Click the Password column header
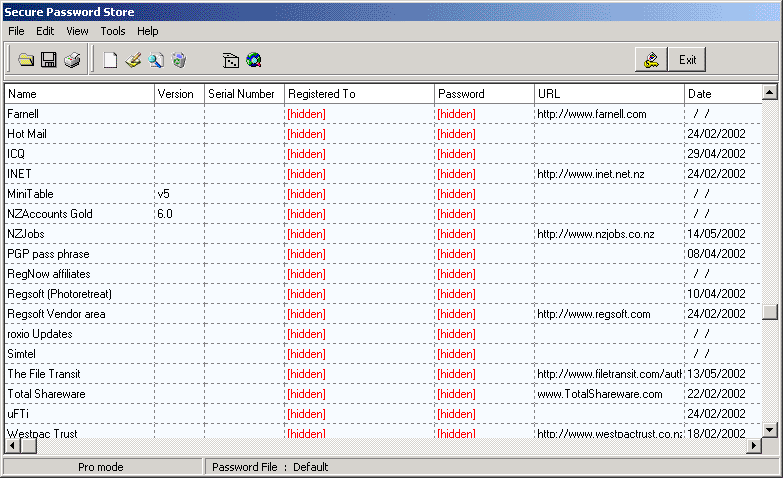 (x=484, y=94)
